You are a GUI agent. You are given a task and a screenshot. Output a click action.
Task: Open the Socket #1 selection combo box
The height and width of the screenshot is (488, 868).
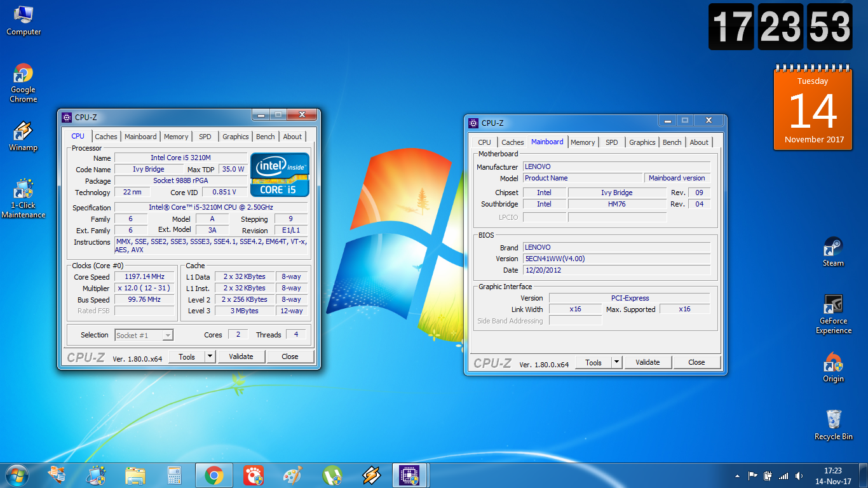144,335
